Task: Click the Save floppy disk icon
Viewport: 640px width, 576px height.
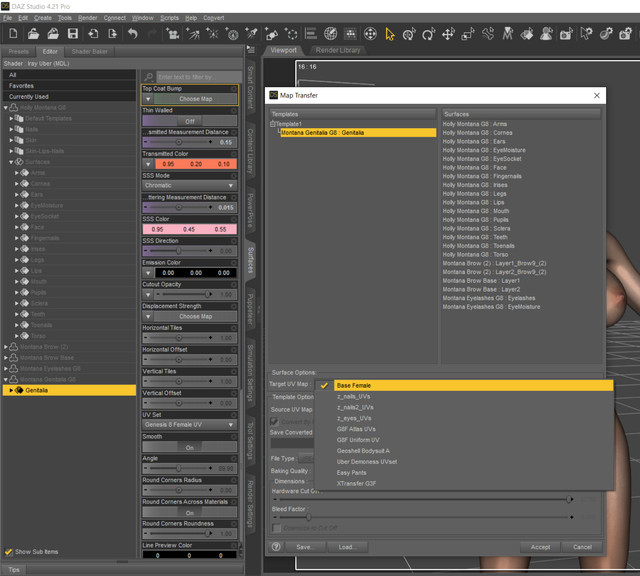Action: pyautogui.click(x=73, y=34)
